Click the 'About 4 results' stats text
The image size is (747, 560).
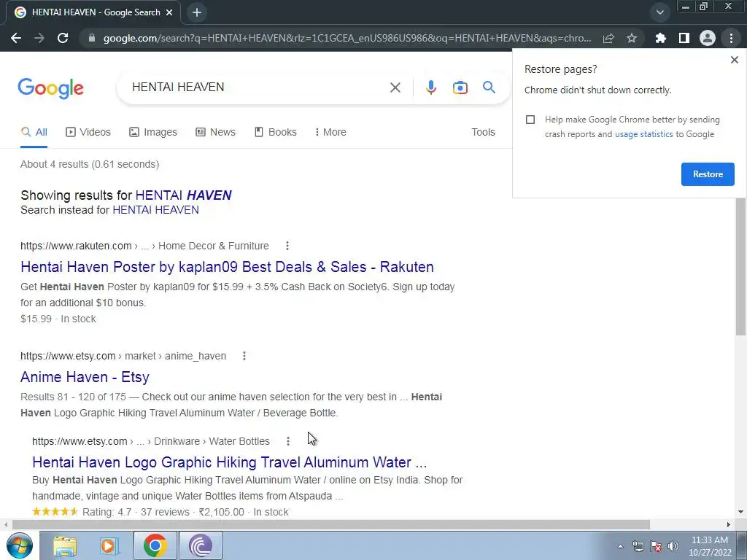(90, 164)
